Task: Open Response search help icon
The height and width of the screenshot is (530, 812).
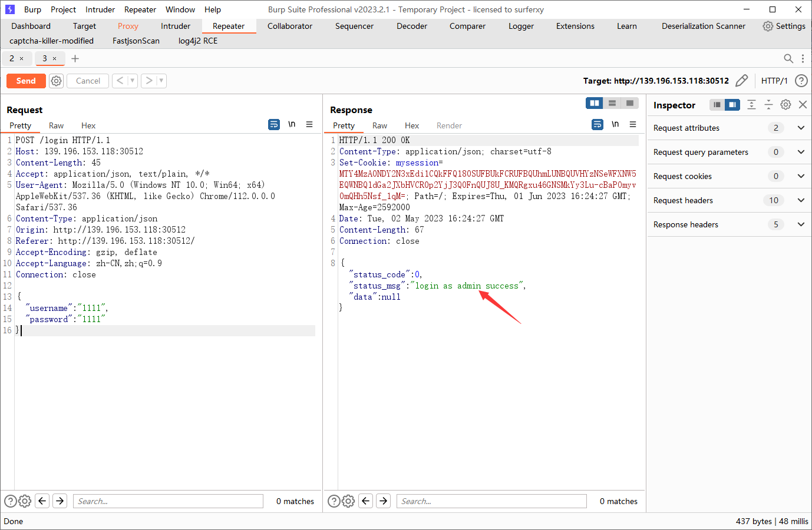Action: 334,501
